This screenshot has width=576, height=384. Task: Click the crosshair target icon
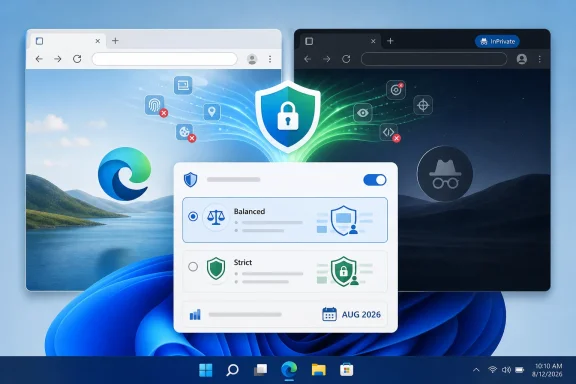point(423,105)
